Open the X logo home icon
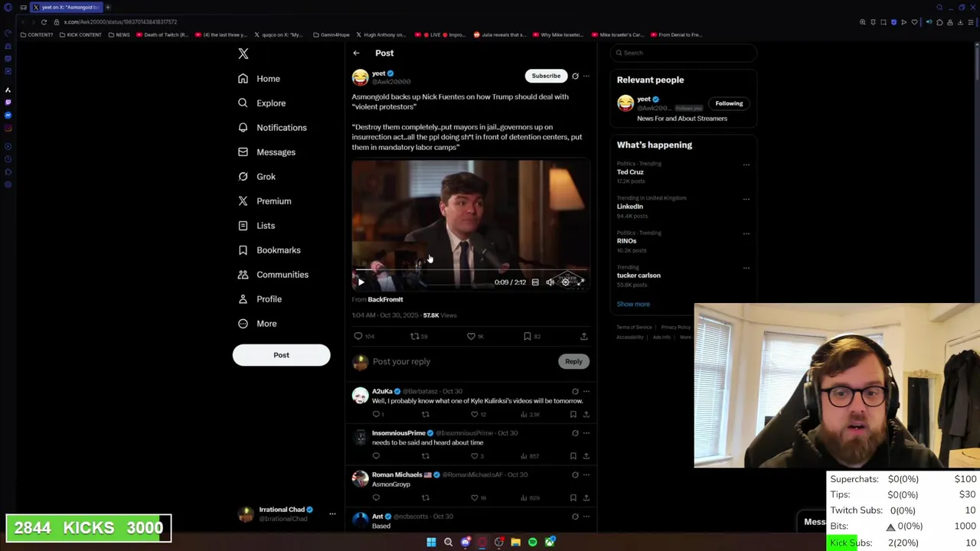 pyautogui.click(x=243, y=54)
